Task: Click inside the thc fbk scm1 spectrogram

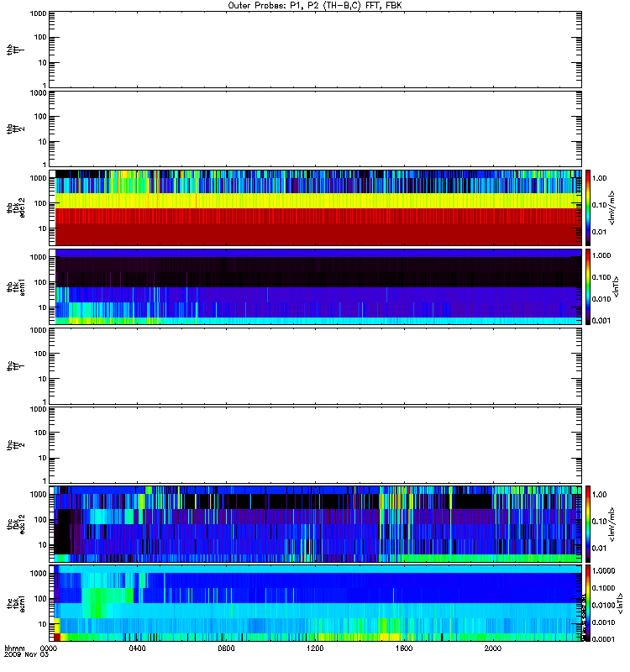Action: click(316, 603)
